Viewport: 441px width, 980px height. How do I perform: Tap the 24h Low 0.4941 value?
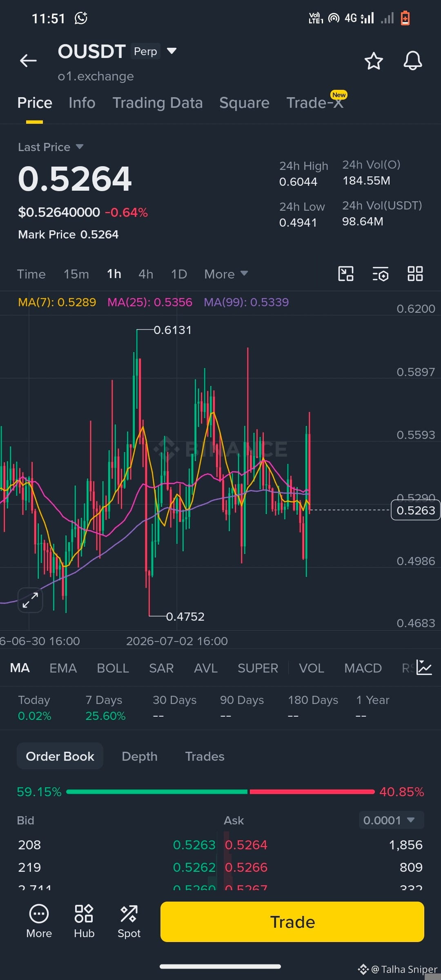point(298,223)
